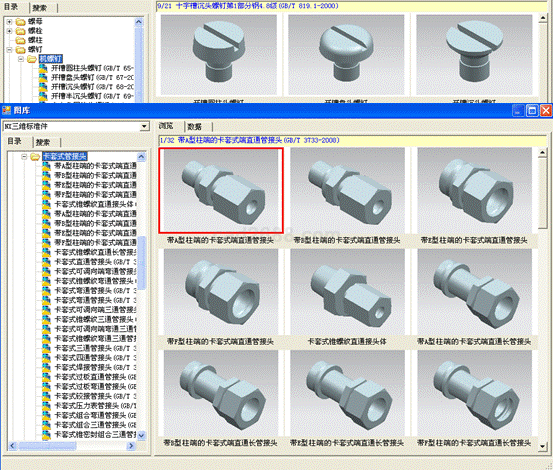
Task: Select the 开槽盘头螺钉 thumbnail in back window
Action: (x=346, y=55)
